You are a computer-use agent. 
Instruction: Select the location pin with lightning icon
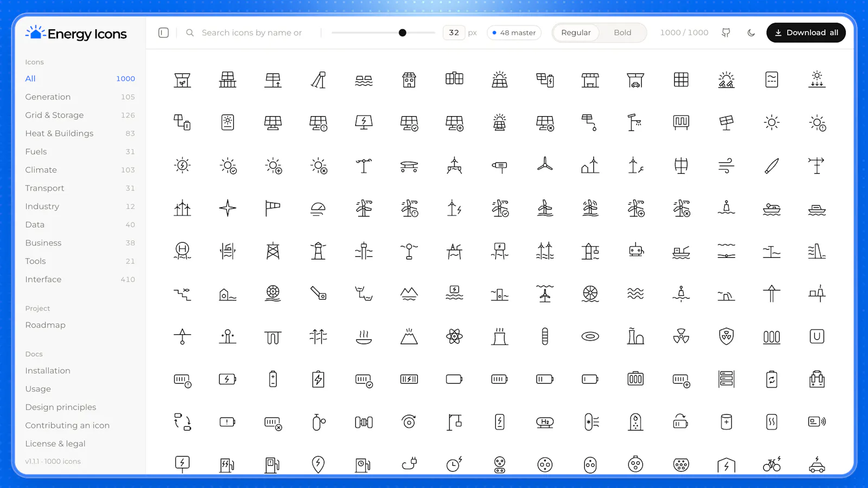[318, 465]
